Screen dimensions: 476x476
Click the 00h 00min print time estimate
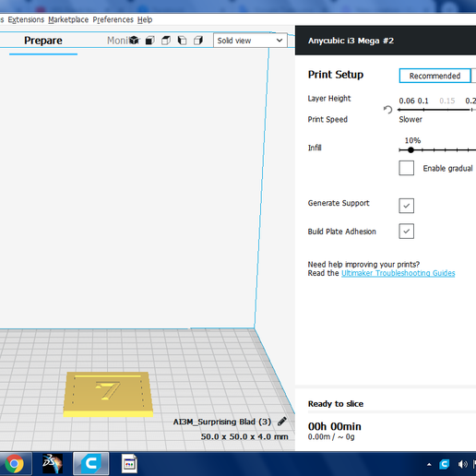tap(335, 426)
